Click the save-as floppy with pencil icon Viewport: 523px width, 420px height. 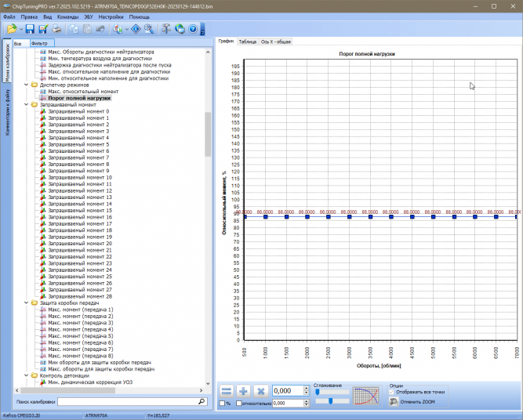click(x=43, y=29)
